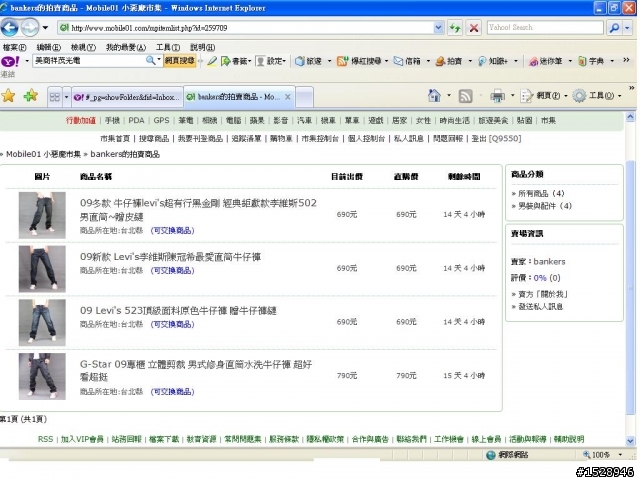This screenshot has height=480, width=640.
Task: Click the 所有商品 (4) category link
Action: pyautogui.click(x=541, y=193)
